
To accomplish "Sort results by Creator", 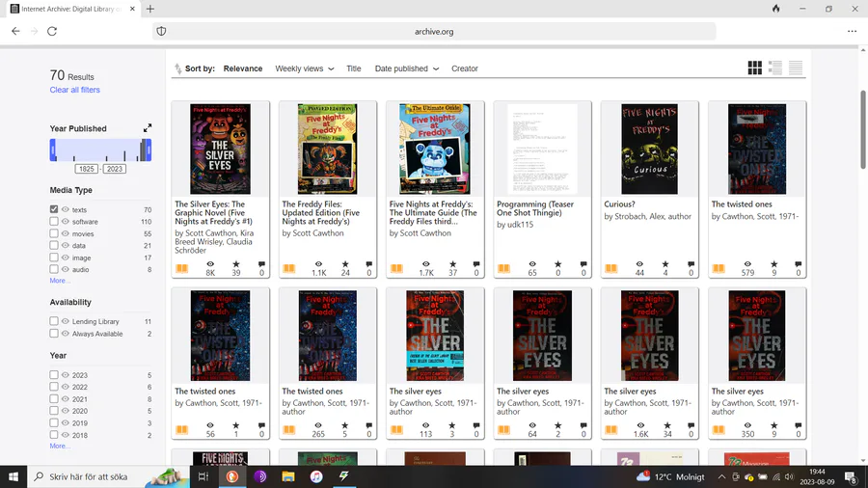I will 465,68.
